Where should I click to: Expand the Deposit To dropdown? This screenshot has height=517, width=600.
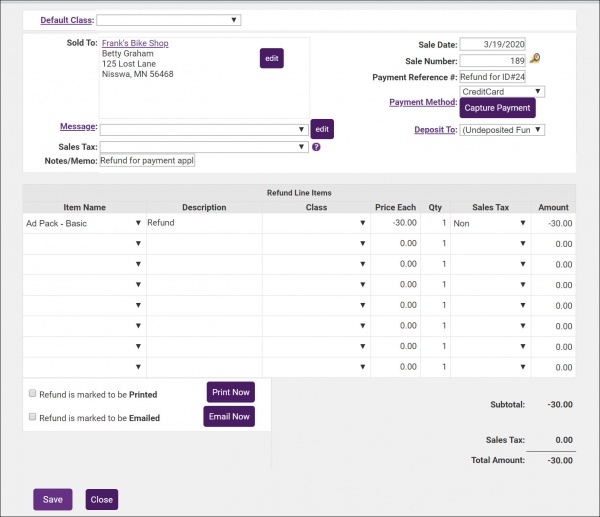[x=502, y=129]
